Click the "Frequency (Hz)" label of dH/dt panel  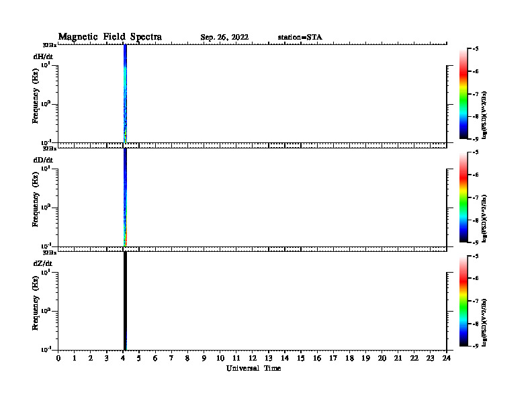tap(36, 96)
